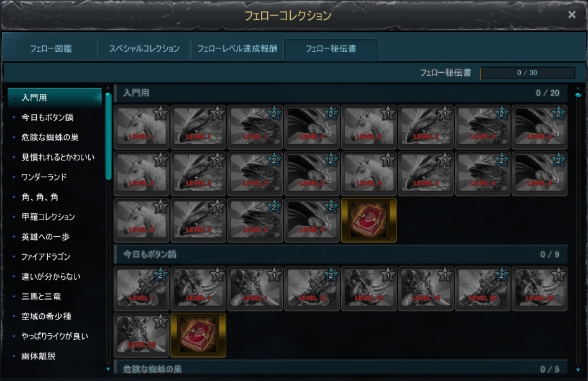Pick the black-crested bird LEVEL 1 icon with 2-star
Screen dimensions: 588x381
coord(255,127)
